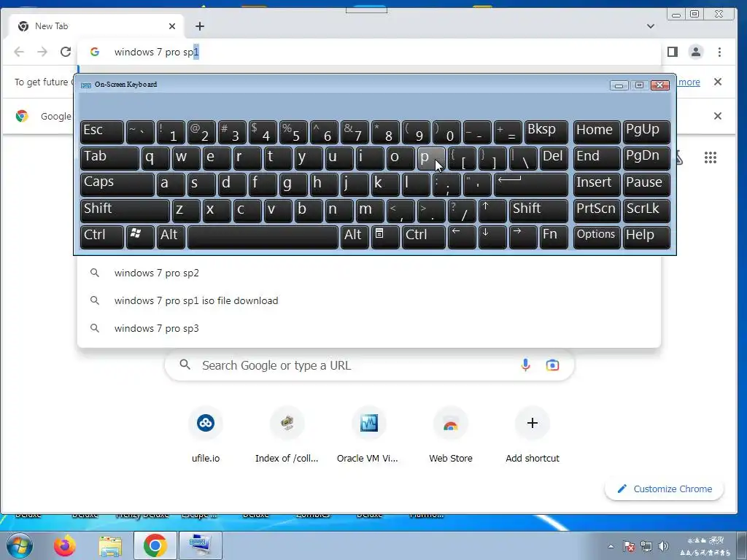This screenshot has height=560, width=747.
Task: Open volume control in system tray
Action: (x=663, y=547)
